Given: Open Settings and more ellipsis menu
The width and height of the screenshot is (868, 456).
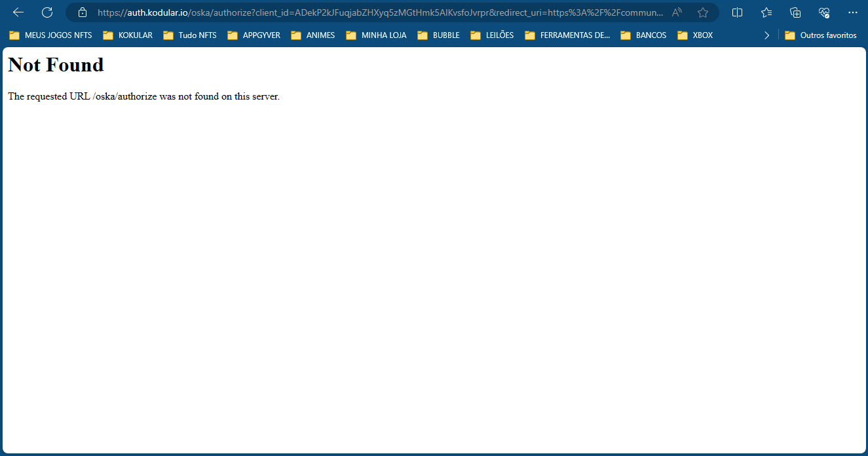Looking at the screenshot, I should [852, 12].
